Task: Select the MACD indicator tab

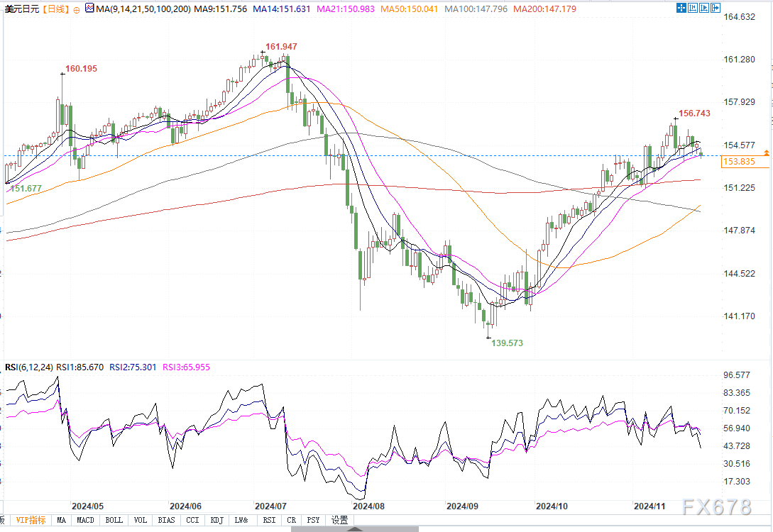Action: (x=85, y=520)
